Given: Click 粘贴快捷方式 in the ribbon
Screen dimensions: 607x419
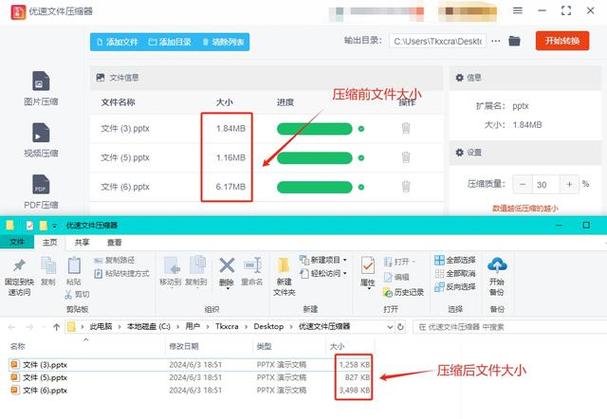Looking at the screenshot, I should pos(122,273).
